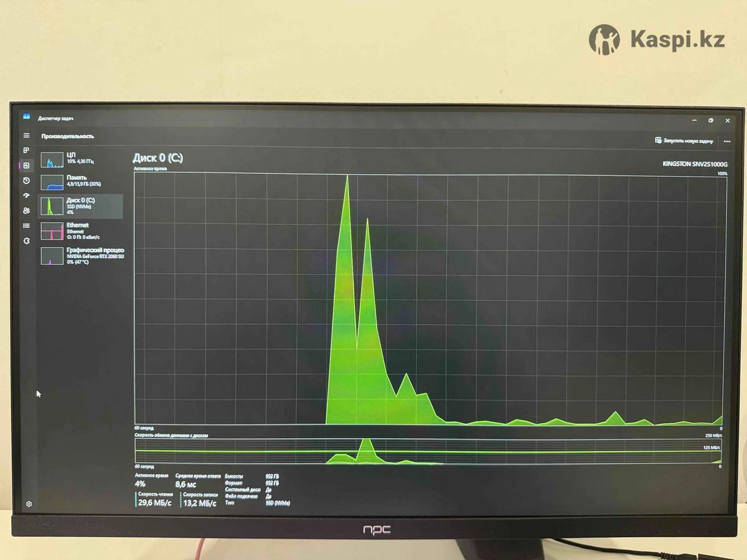Click the Run new task icon
This screenshot has width=747, height=560.
click(x=658, y=141)
